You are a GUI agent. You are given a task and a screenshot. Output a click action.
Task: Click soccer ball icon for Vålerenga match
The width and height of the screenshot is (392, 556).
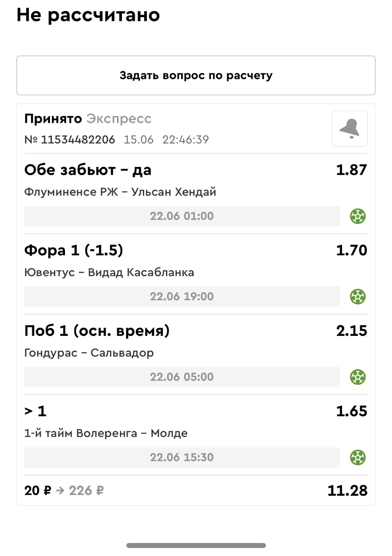point(358,457)
